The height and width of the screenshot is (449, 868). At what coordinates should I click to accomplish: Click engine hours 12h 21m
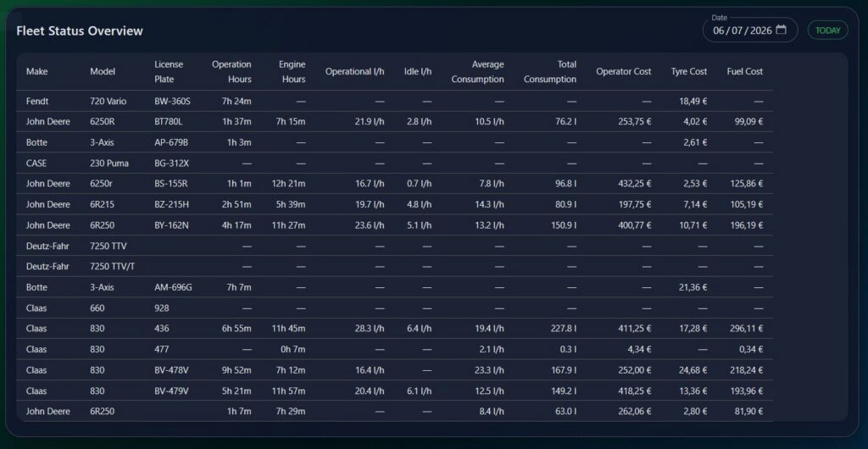tap(288, 184)
